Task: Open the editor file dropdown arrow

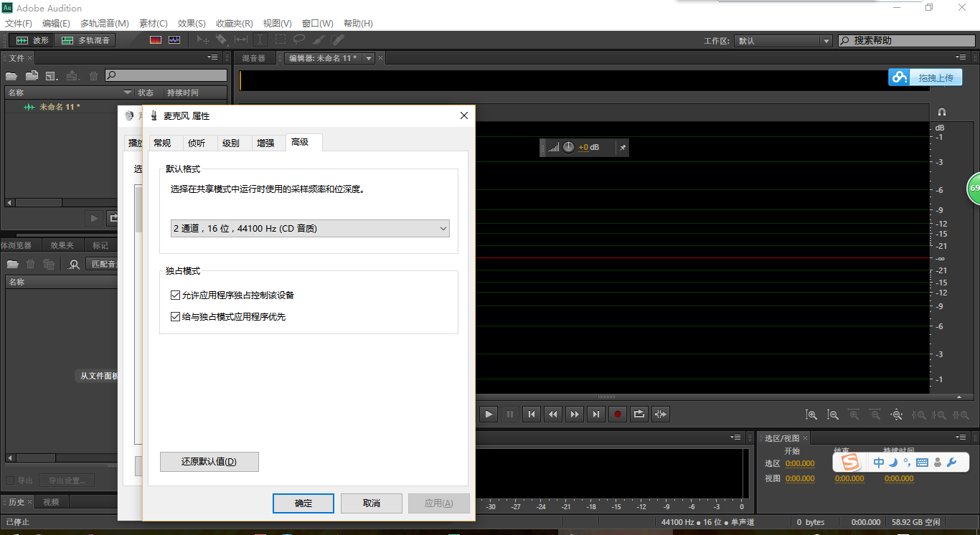Action: 369,58
